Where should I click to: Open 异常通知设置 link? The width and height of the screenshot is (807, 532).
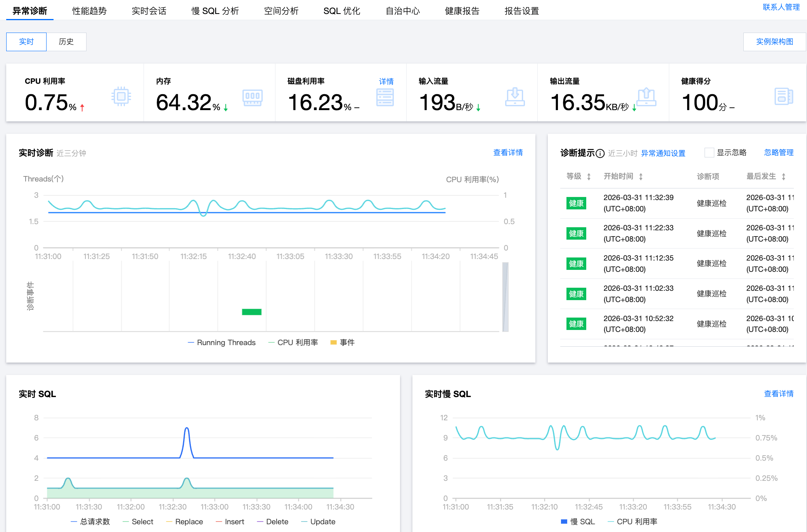click(663, 153)
